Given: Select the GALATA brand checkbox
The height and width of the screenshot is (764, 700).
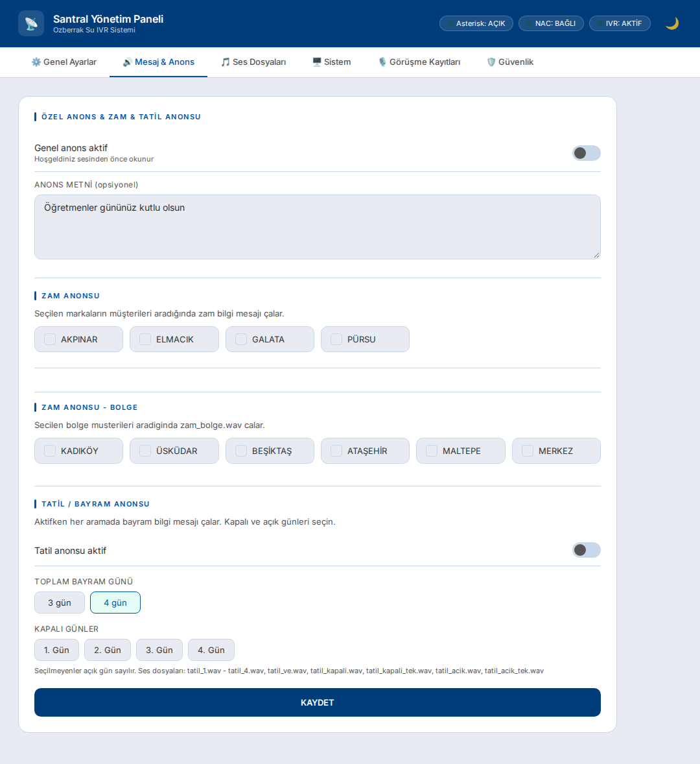Looking at the screenshot, I should point(241,339).
